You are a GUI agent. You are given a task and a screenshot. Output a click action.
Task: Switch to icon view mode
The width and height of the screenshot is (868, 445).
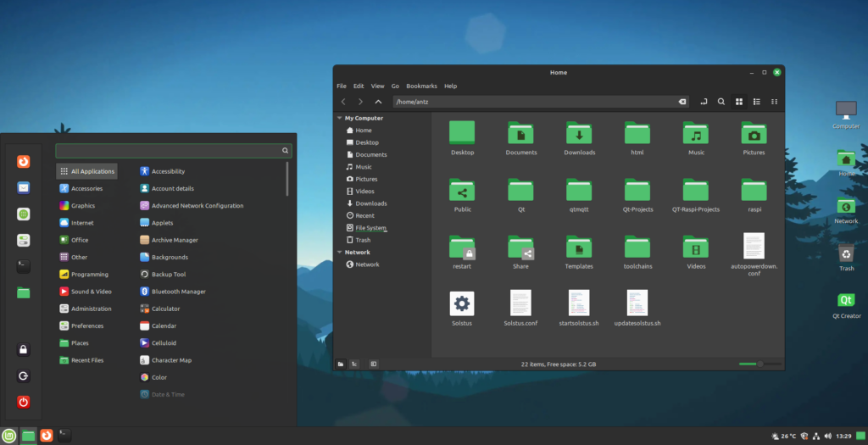point(739,102)
